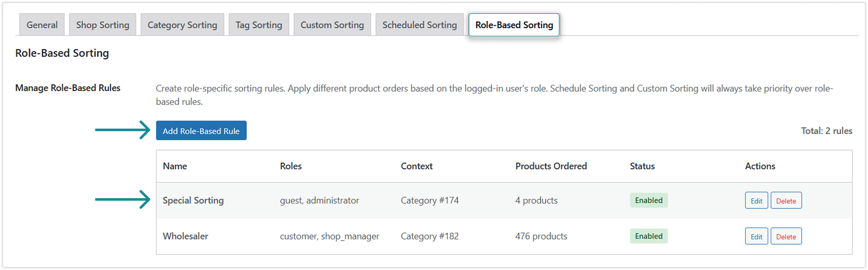Image resolution: width=868 pixels, height=270 pixels.
Task: Click '4 products' cell
Action: coord(536,200)
